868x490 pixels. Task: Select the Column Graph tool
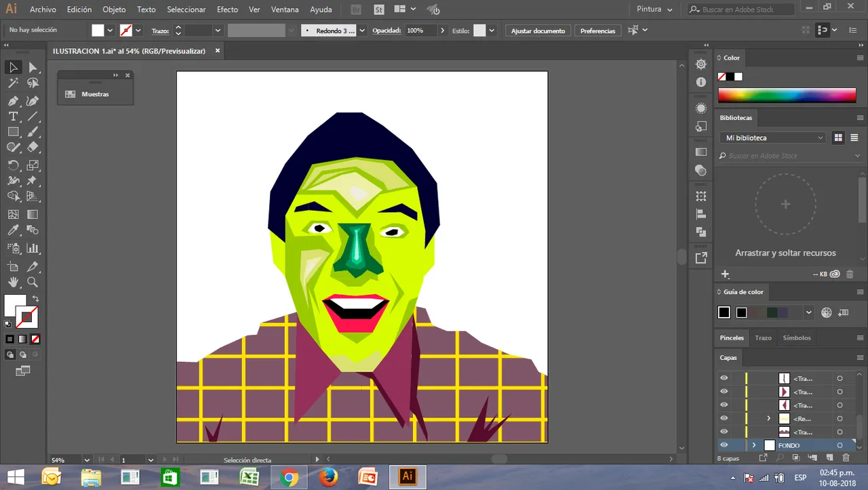click(33, 248)
